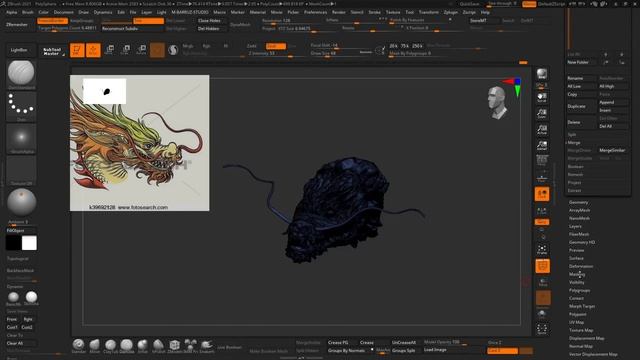Viewport: 640px width, 360px height.
Task: Select the Scale transform icon
Action: (x=125, y=50)
